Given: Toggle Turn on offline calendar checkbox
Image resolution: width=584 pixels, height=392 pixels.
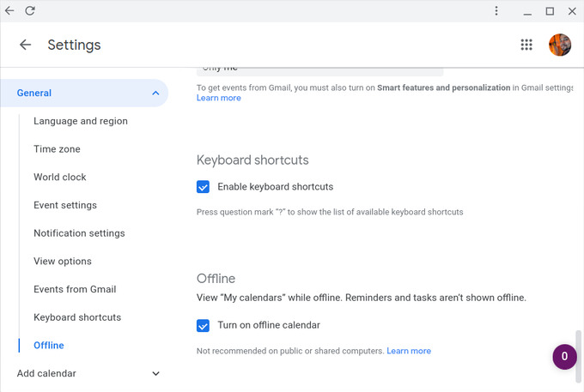Looking at the screenshot, I should pyautogui.click(x=203, y=325).
